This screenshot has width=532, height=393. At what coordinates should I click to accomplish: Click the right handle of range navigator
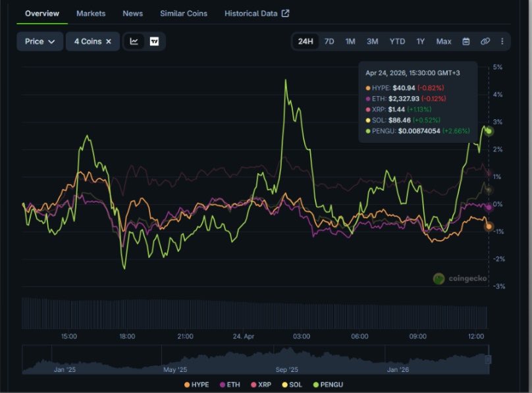tap(489, 359)
